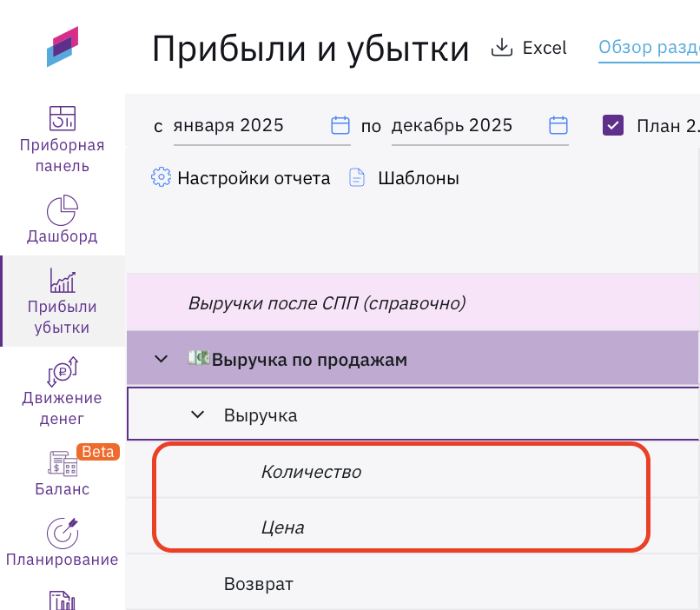700x610 pixels.
Task: Select the Выручка по продажам row title
Action: (309, 360)
